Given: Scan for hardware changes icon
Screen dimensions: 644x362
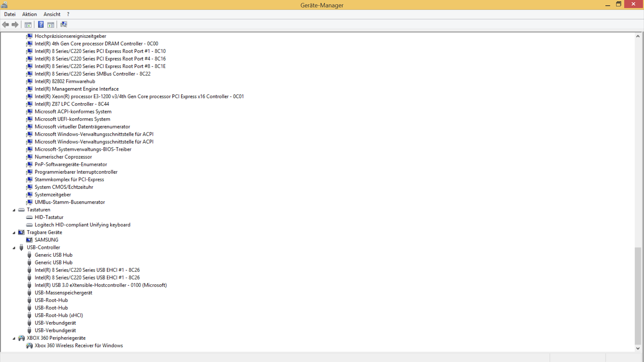Looking at the screenshot, I should (x=63, y=24).
